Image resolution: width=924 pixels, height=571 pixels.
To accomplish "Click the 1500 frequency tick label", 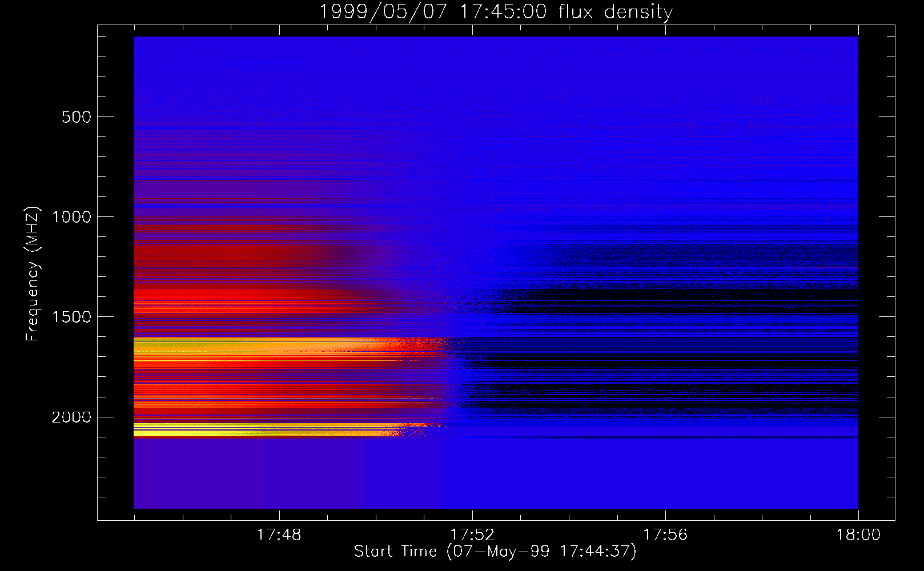I will coord(71,317).
